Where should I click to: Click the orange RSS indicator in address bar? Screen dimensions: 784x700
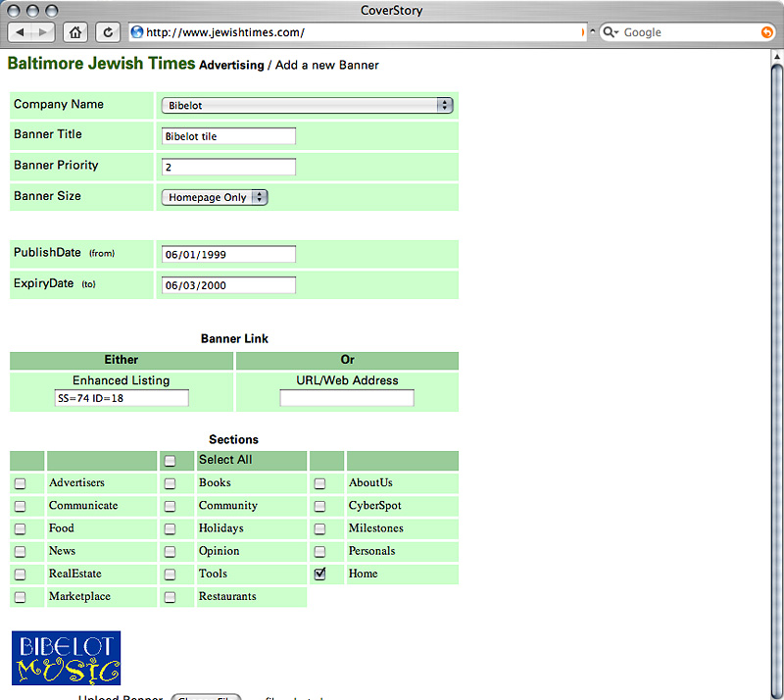[x=582, y=32]
